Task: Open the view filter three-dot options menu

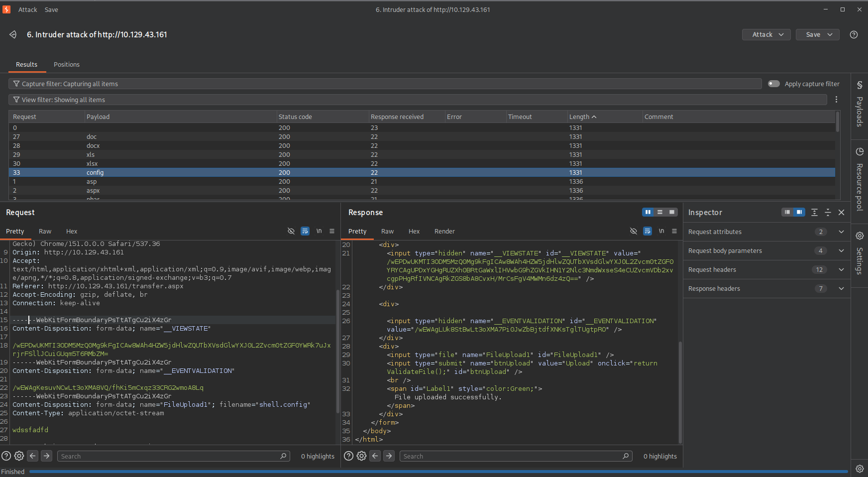Action: [x=836, y=100]
